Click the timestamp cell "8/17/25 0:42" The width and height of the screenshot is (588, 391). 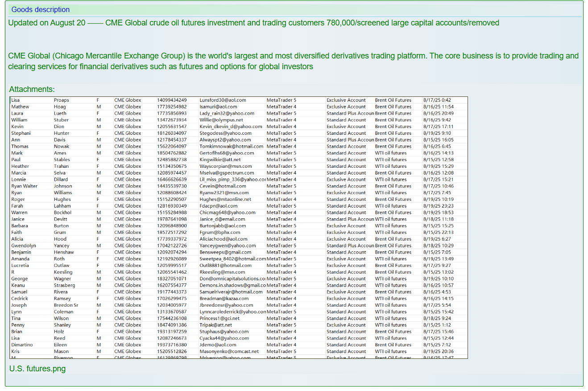pos(437,100)
